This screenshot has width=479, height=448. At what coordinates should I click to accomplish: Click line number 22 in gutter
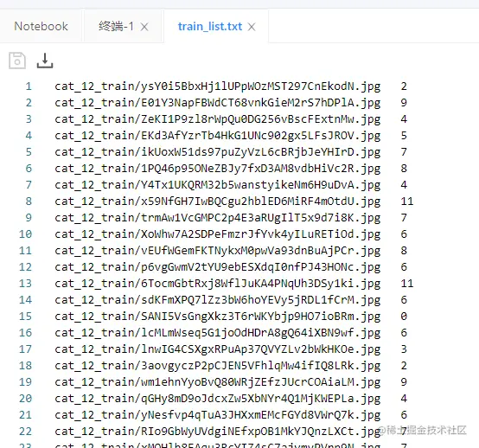pos(25,432)
